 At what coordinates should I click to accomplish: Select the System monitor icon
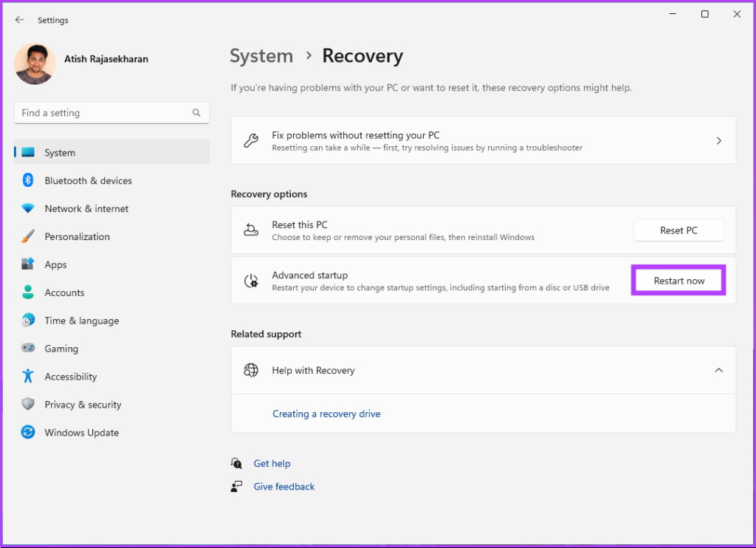(28, 152)
